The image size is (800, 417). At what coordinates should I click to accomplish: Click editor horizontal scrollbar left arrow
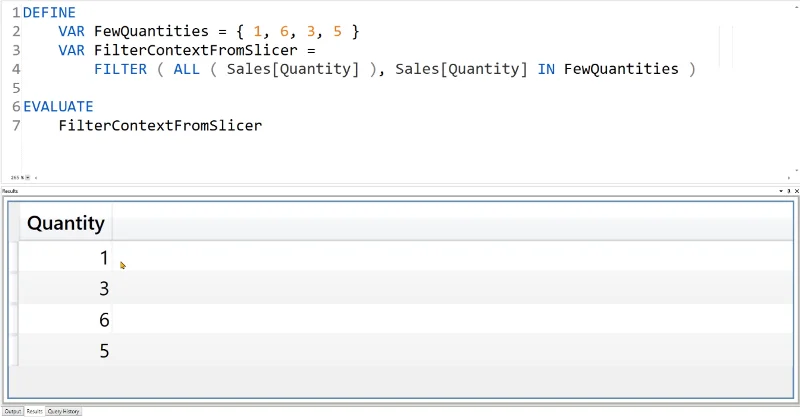36,178
